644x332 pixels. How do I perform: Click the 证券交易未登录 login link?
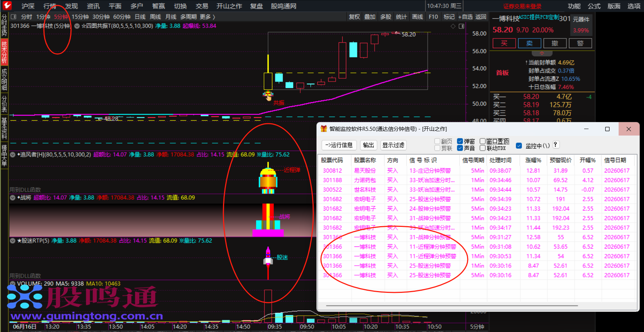coord(522,6)
